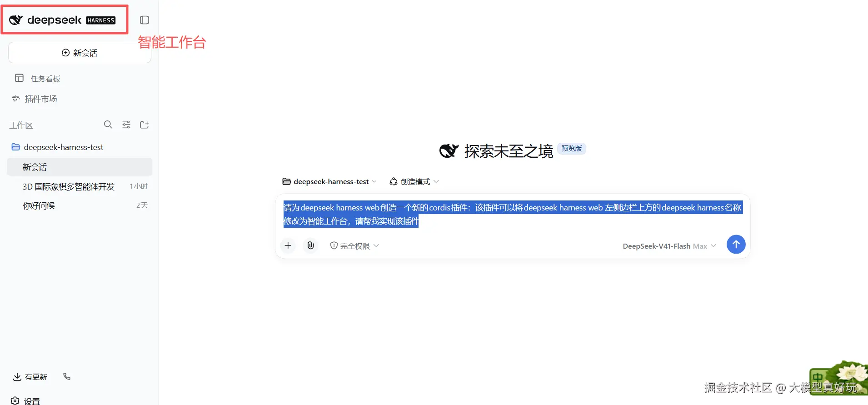Open the 你好问候 conversation
This screenshot has height=405, width=868.
click(80, 205)
